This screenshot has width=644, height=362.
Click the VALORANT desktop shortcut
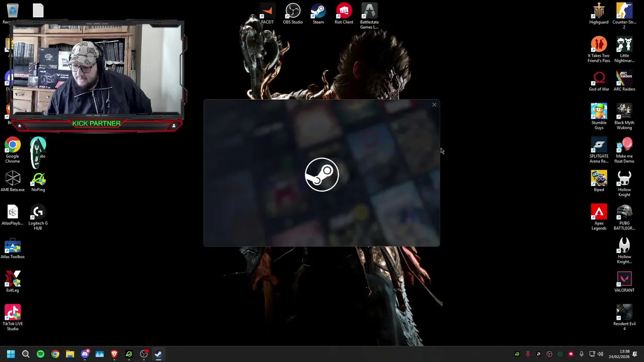point(624,282)
